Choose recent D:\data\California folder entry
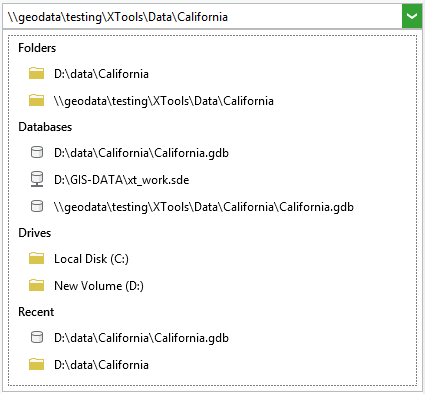The height and width of the screenshot is (394, 425). click(x=101, y=365)
